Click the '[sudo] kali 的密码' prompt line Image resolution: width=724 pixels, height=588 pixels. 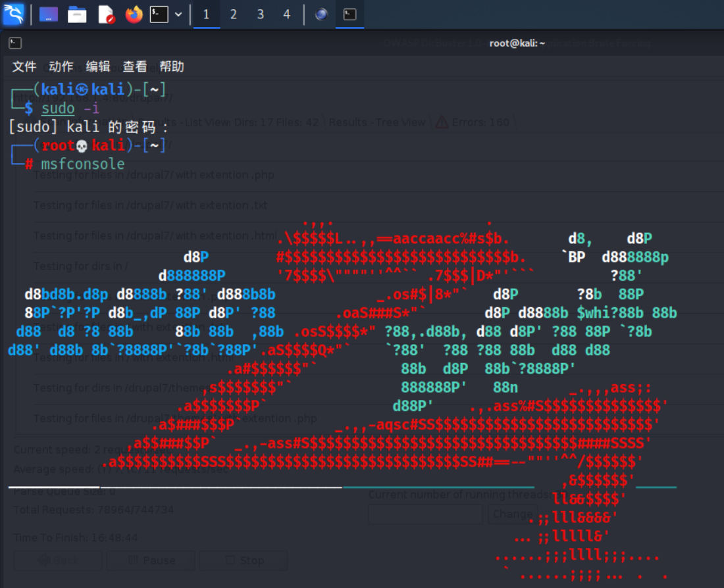[x=88, y=127]
